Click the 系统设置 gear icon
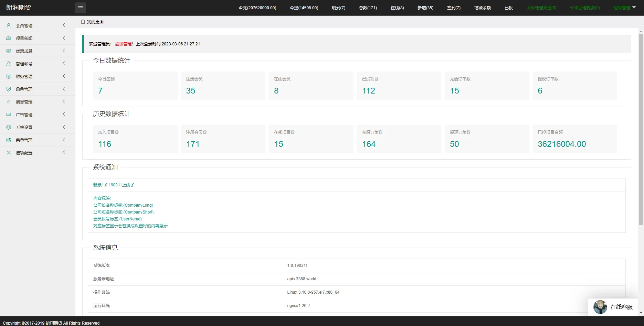 coord(9,127)
